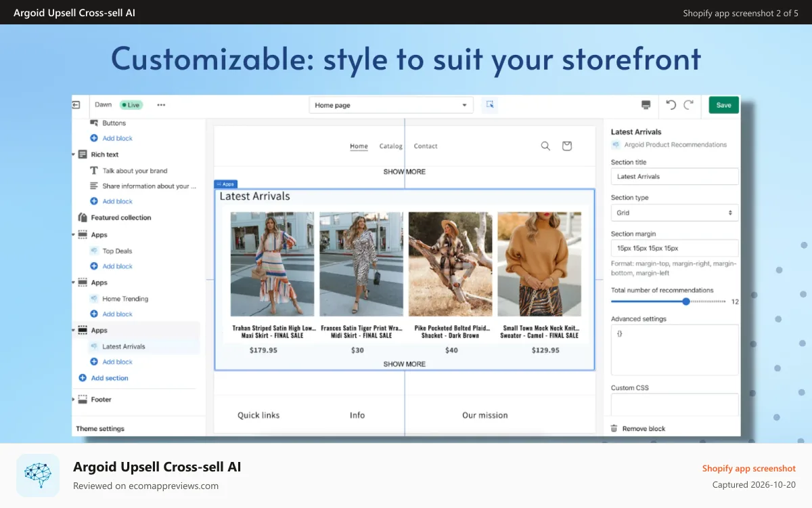Click the Home link in storefront navigation
The image size is (812, 508).
coord(359,146)
